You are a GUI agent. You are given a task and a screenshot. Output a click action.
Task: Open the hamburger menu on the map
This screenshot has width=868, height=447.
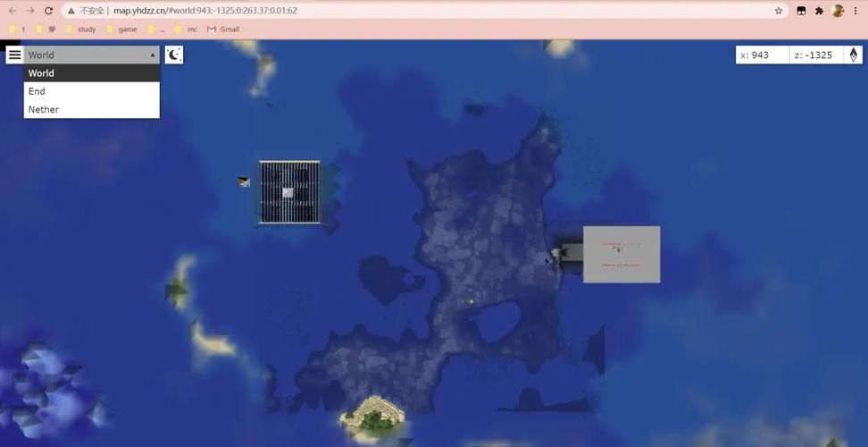[x=15, y=55]
